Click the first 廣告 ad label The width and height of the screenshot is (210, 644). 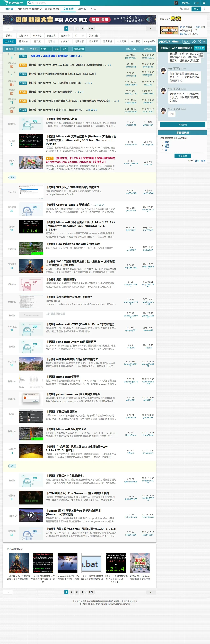point(12,177)
